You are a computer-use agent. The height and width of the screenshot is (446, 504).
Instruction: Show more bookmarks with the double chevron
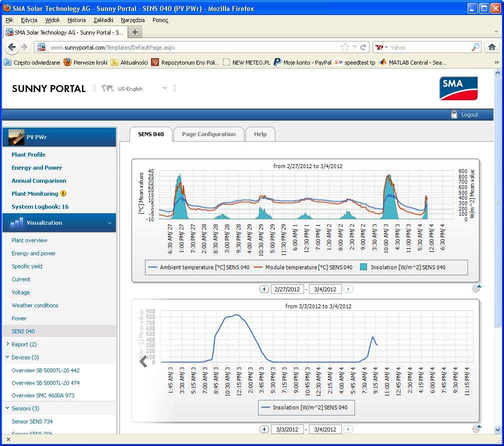[x=497, y=63]
